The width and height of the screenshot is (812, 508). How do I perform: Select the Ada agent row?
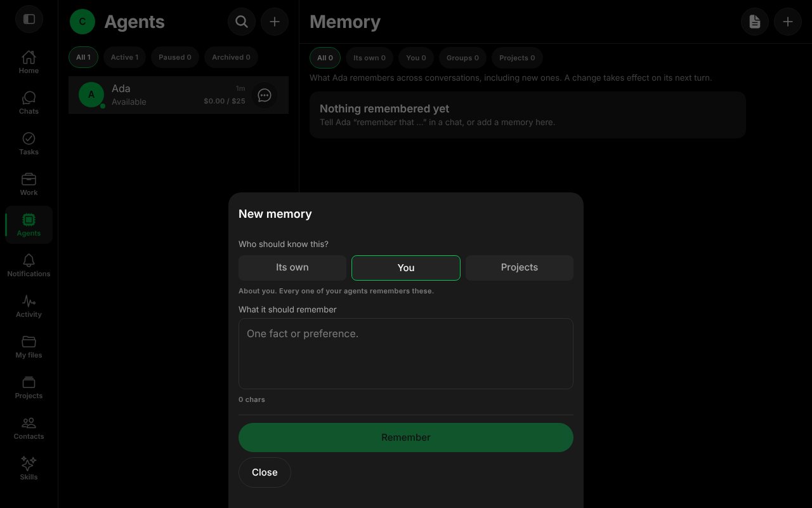tap(178, 95)
